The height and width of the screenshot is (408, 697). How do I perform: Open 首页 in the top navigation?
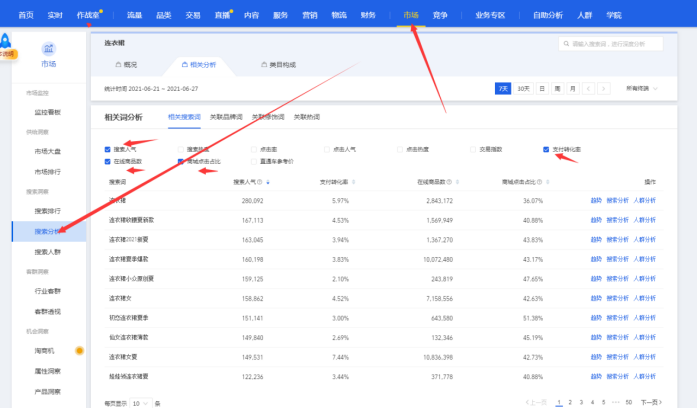(x=26, y=15)
